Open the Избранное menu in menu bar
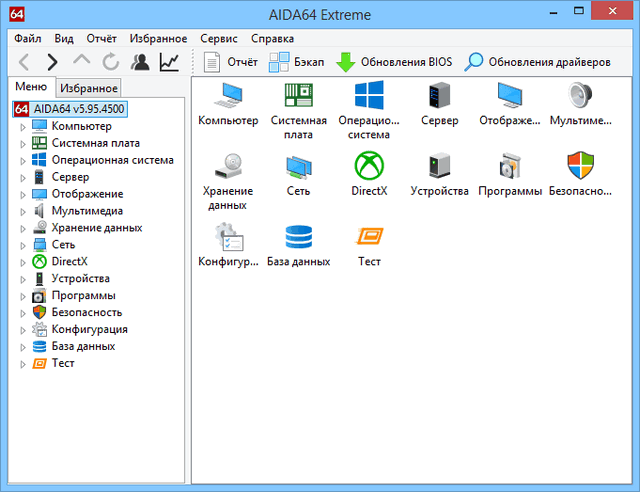This screenshot has width=640, height=492. point(158,38)
